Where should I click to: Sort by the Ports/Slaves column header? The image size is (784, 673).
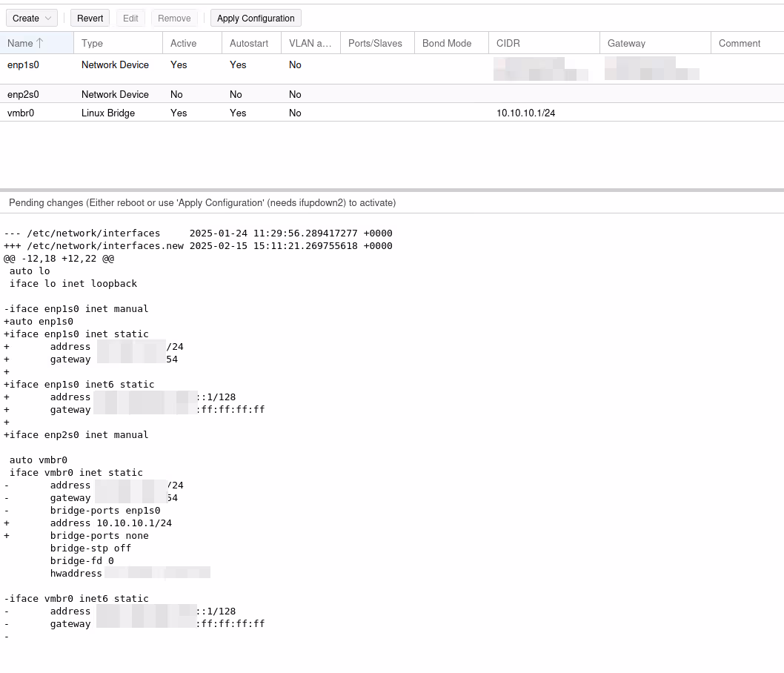376,43
